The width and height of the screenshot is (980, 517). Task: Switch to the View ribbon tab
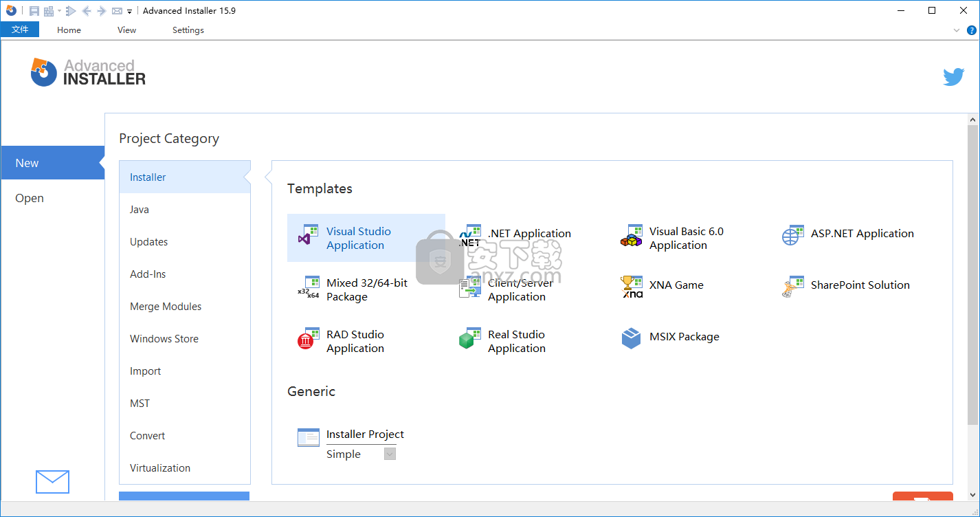tap(127, 30)
